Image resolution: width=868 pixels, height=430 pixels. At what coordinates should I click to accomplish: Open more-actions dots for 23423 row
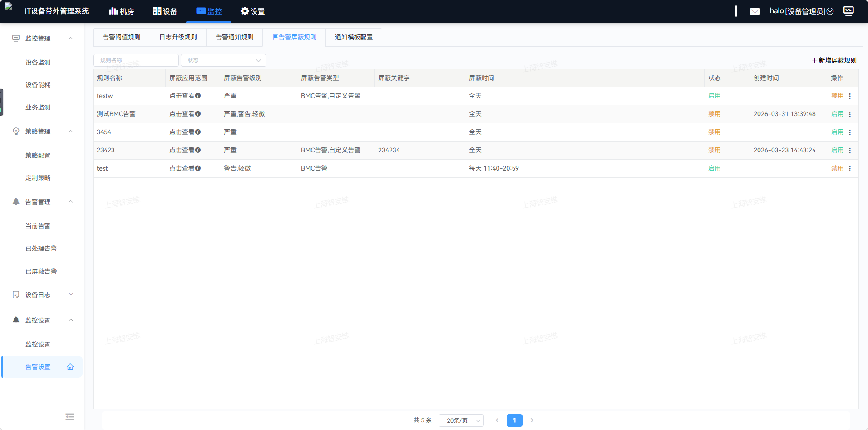(850, 151)
